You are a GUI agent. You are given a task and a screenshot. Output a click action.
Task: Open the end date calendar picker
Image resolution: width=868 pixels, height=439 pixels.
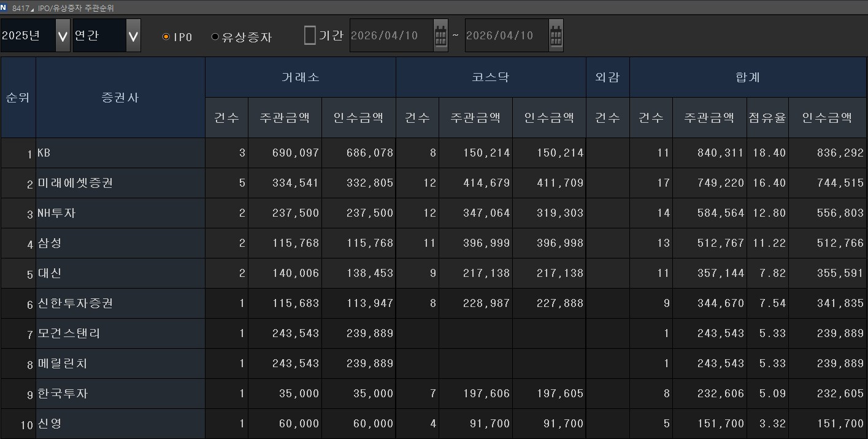point(555,36)
